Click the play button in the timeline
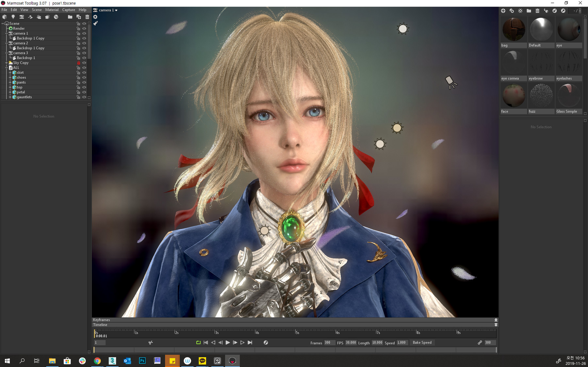This screenshot has width=588, height=367. point(228,343)
